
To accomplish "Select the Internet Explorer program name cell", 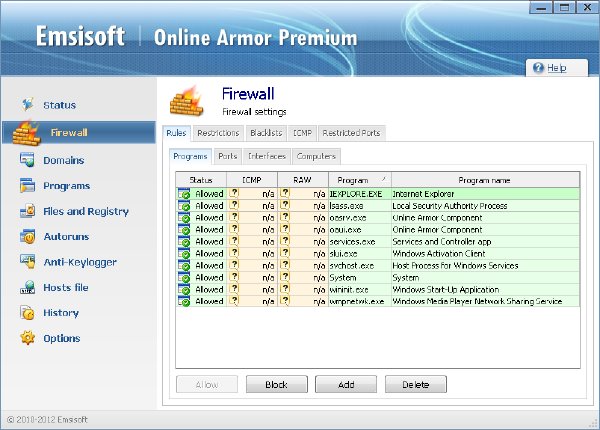I will 486,194.
